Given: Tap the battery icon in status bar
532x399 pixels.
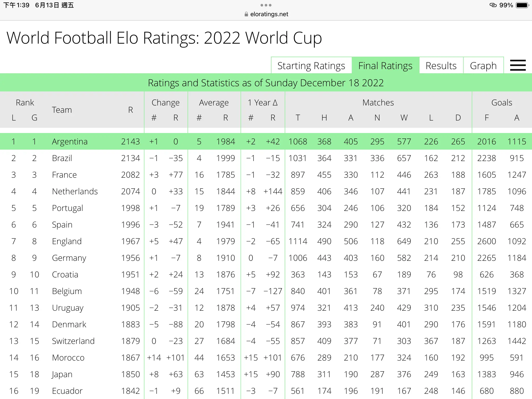Looking at the screenshot, I should pos(522,5).
